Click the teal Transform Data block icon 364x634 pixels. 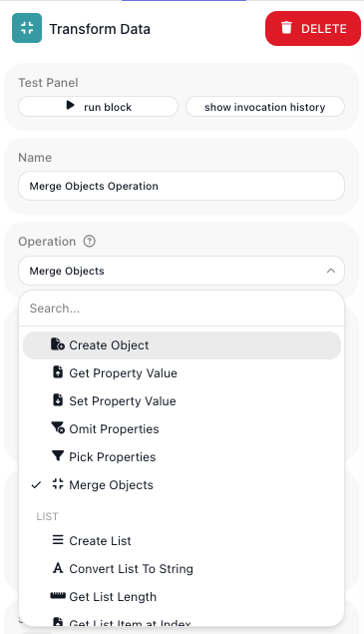pyautogui.click(x=27, y=28)
